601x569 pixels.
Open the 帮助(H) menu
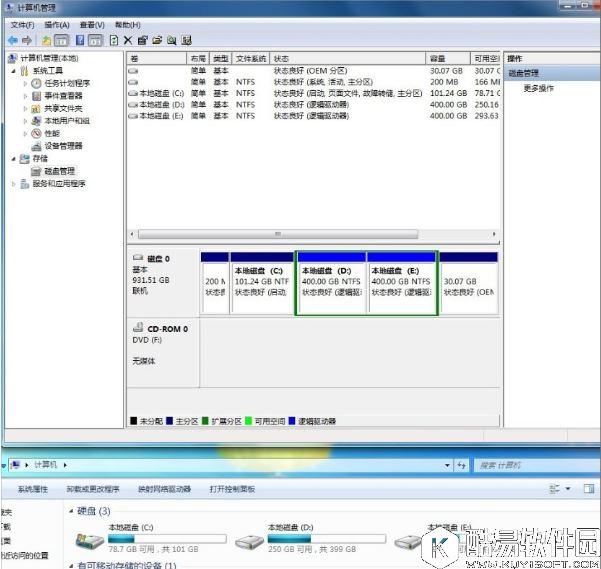(x=128, y=25)
